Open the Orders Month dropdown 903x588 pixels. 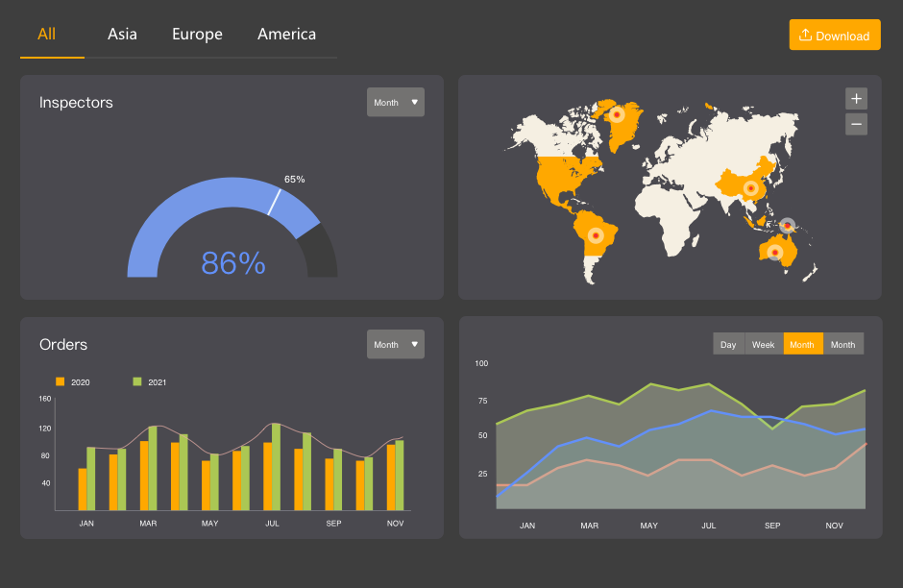tap(396, 344)
